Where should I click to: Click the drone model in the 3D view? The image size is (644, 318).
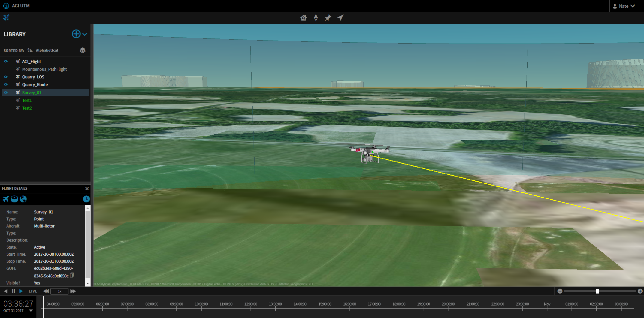pyautogui.click(x=370, y=154)
